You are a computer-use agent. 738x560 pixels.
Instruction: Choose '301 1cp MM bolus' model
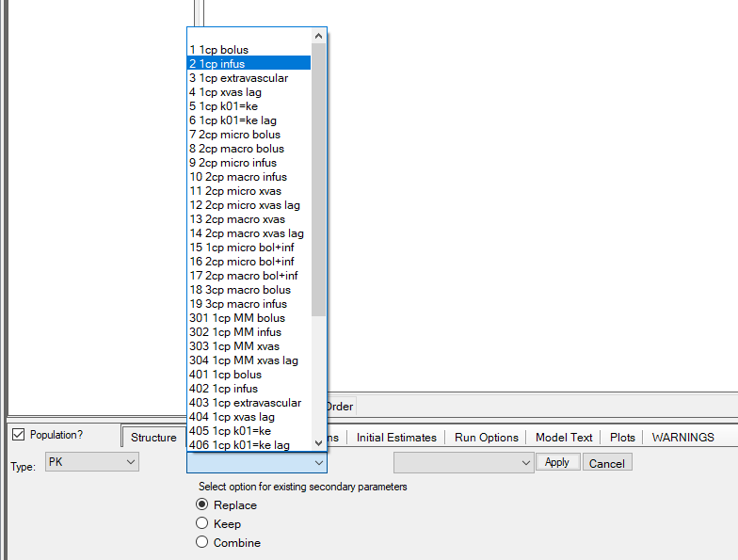pos(249,318)
